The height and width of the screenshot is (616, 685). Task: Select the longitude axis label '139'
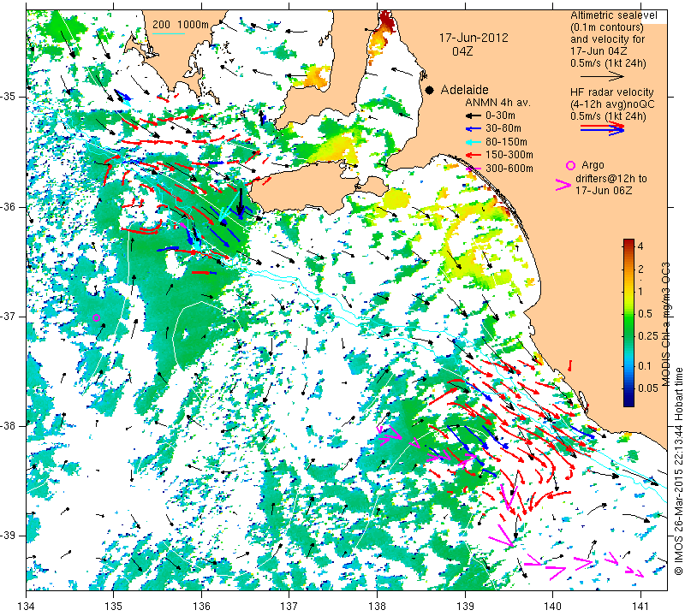465,607
